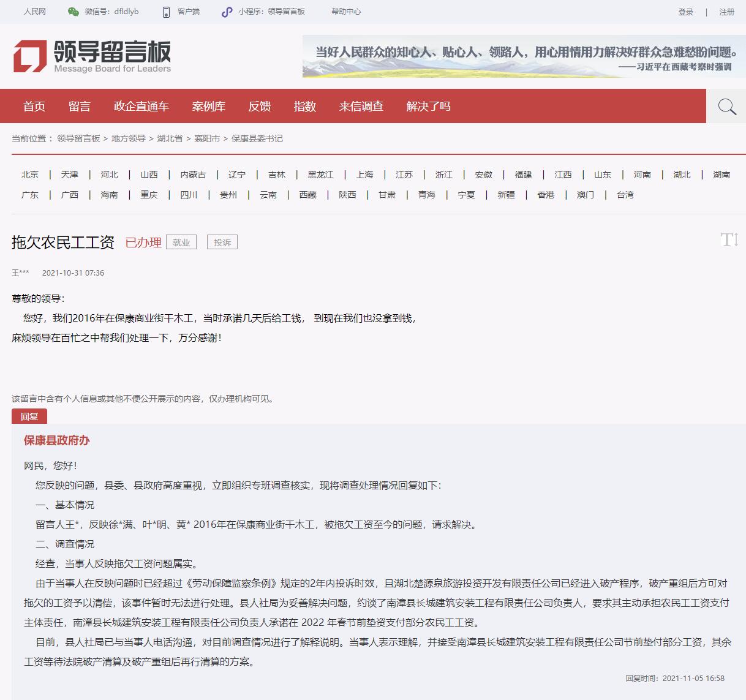Click the 投诉 type tag
The width and height of the screenshot is (746, 700).
tap(222, 243)
